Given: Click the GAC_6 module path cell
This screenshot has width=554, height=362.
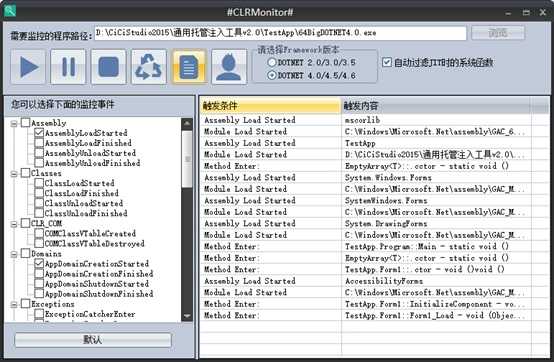Looking at the screenshot, I should pyautogui.click(x=436, y=131).
